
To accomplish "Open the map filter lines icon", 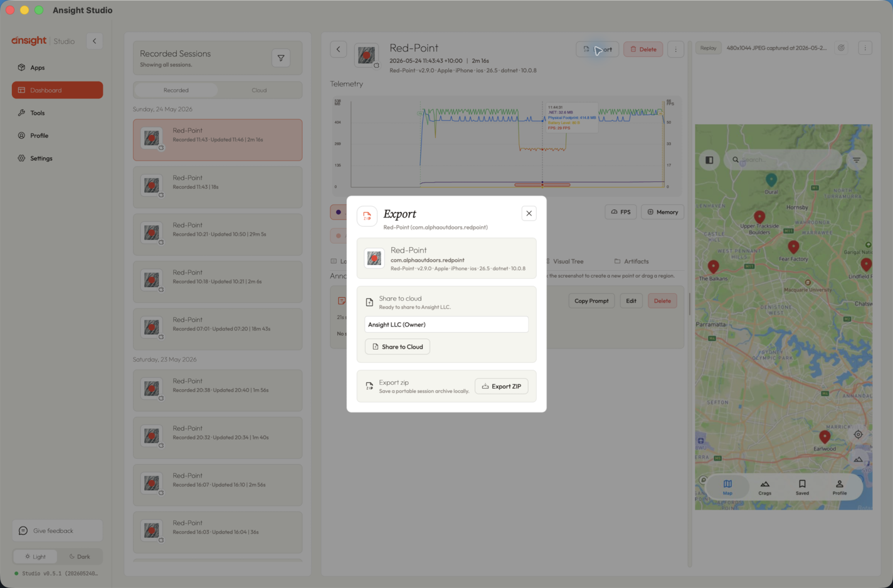I will [x=857, y=160].
